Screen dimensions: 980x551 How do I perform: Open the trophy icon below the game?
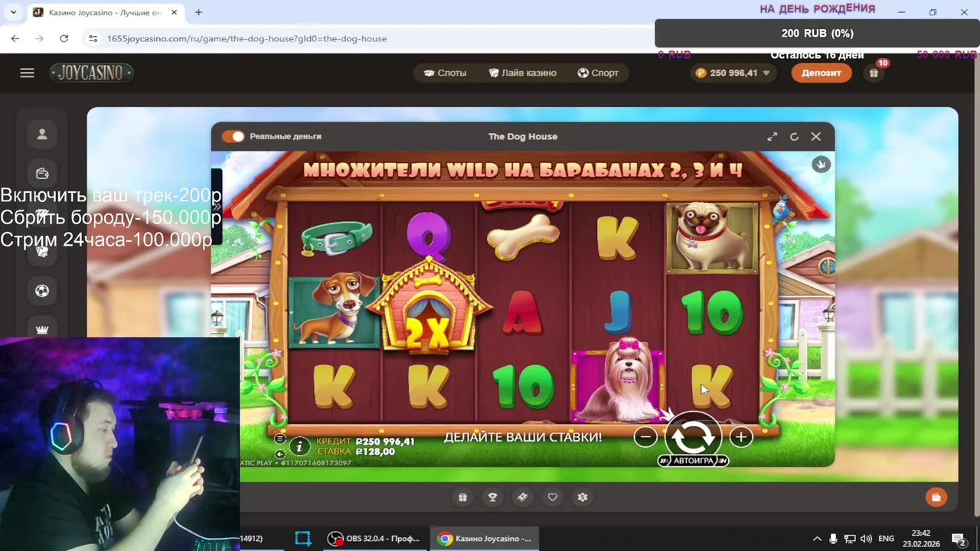point(492,497)
